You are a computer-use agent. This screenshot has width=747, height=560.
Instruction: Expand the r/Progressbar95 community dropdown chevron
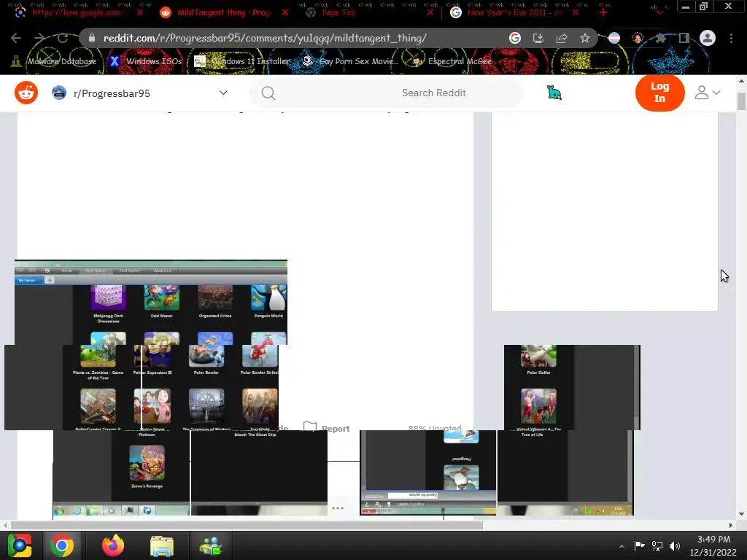[223, 93]
